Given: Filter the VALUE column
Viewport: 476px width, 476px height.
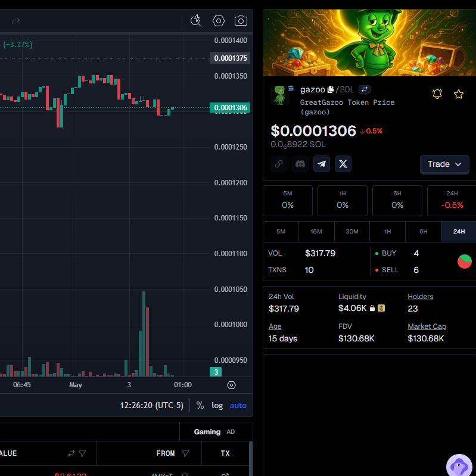Looking at the screenshot, I should (x=82, y=453).
